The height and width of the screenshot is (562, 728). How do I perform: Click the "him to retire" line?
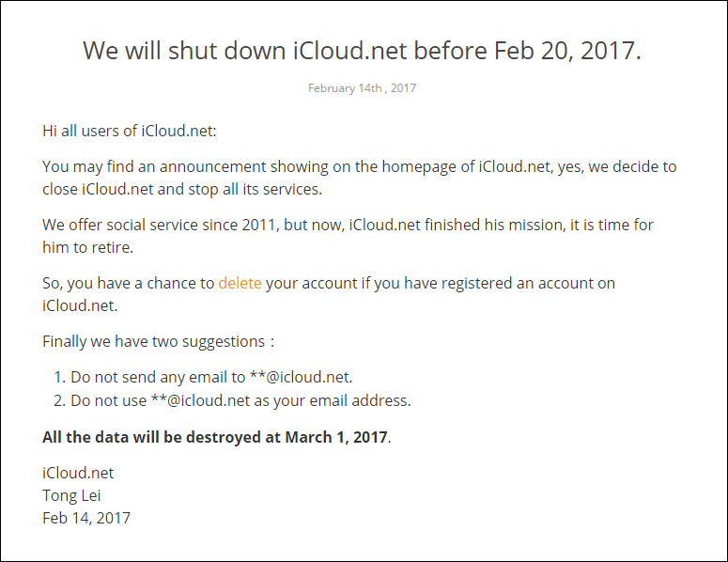point(86,247)
